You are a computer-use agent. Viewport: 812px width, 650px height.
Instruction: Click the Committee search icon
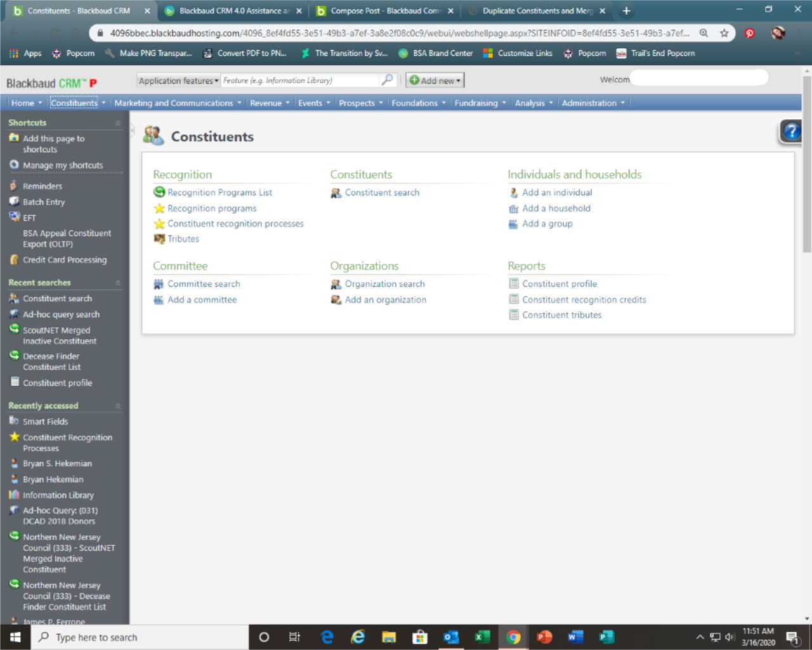pyautogui.click(x=159, y=284)
